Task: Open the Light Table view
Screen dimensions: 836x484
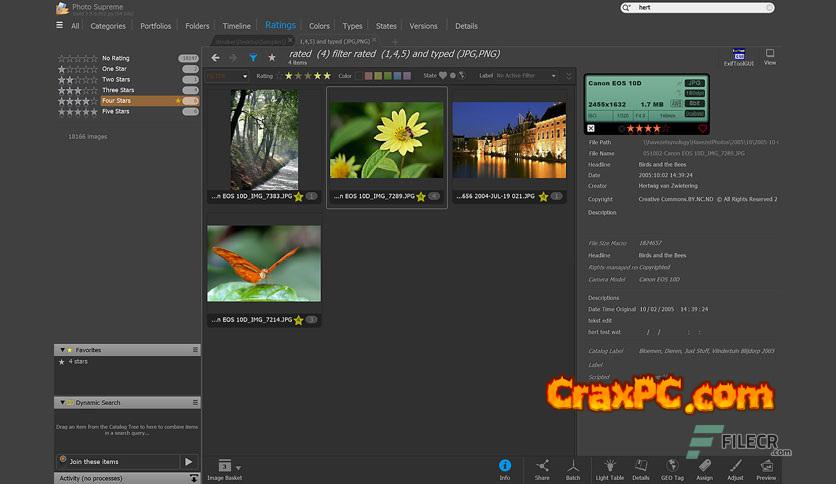Action: [x=609, y=467]
